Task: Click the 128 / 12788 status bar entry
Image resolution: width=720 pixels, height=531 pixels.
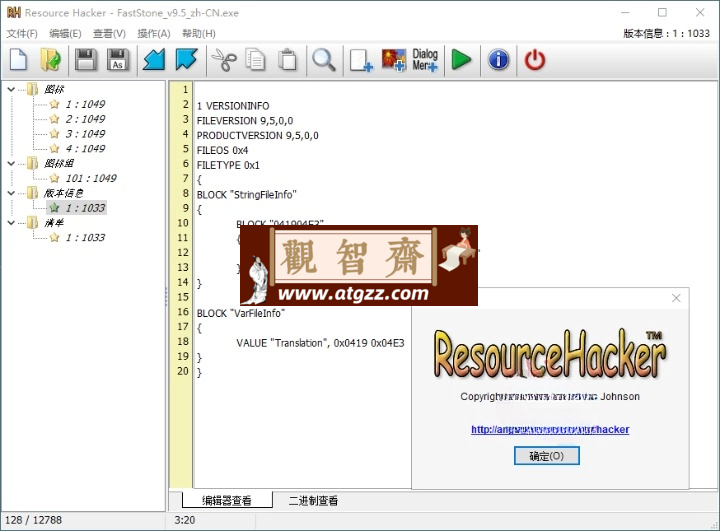Action: (x=33, y=520)
